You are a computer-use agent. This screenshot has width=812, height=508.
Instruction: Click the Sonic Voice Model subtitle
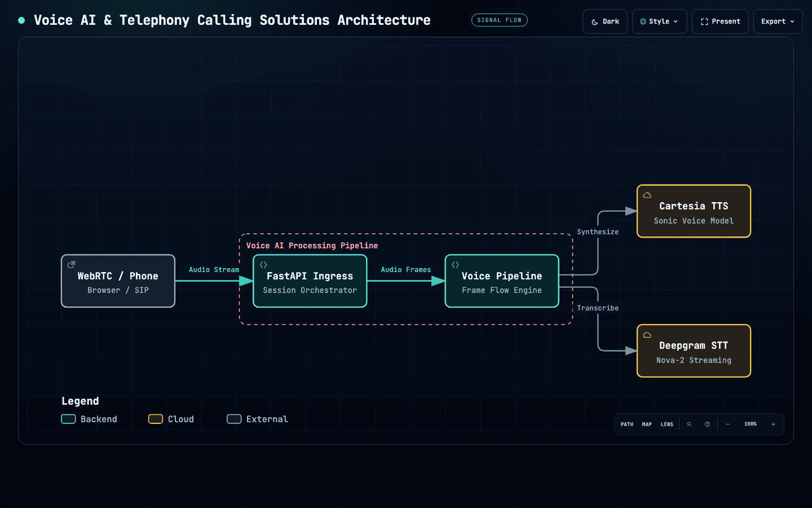pyautogui.click(x=694, y=221)
